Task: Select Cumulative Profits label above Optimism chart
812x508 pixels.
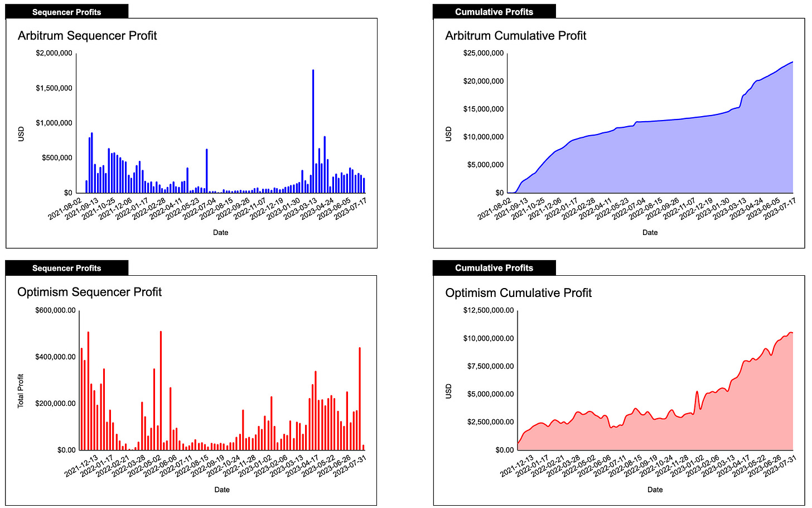Action: pos(494,268)
